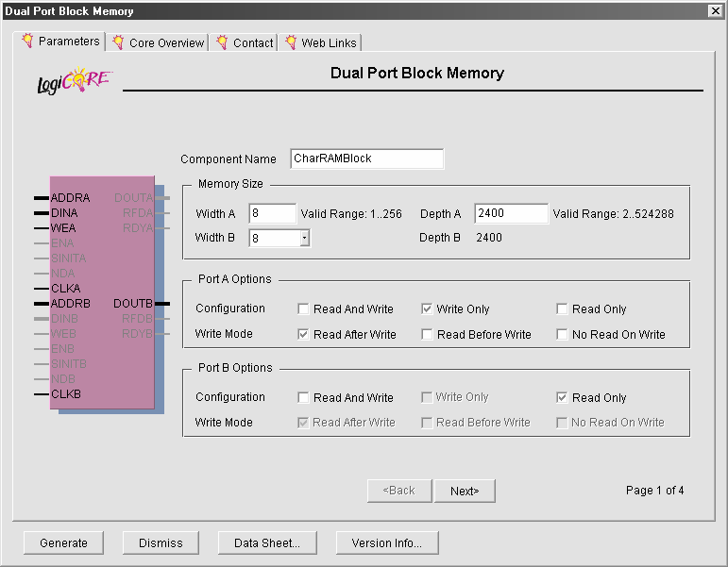
Task: Click the lightbulb icon on Core Overview tab
Action: click(x=118, y=42)
